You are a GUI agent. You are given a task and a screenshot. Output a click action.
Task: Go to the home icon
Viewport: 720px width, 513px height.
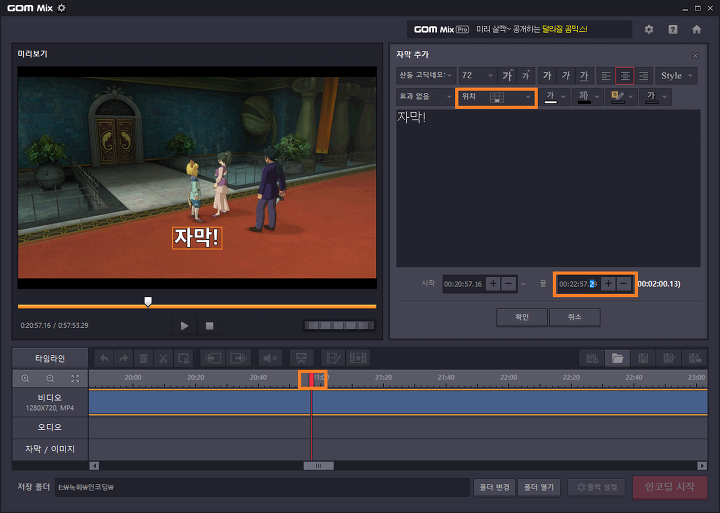point(697,29)
